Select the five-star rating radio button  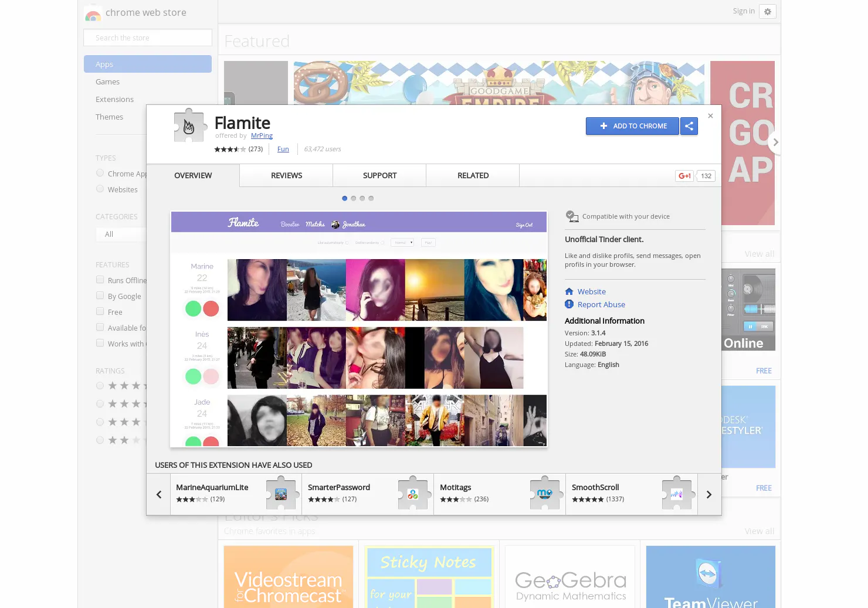[x=100, y=386]
